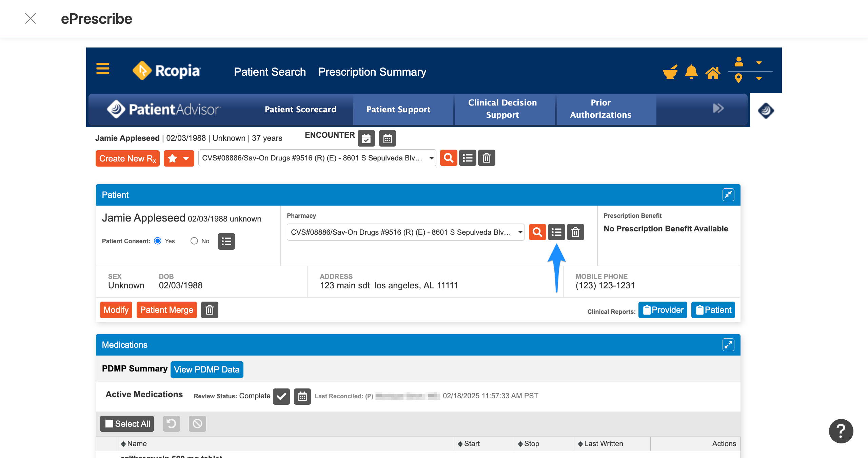Click mobile phone (123) 123-1231
This screenshot has height=458, width=868.
tap(605, 285)
